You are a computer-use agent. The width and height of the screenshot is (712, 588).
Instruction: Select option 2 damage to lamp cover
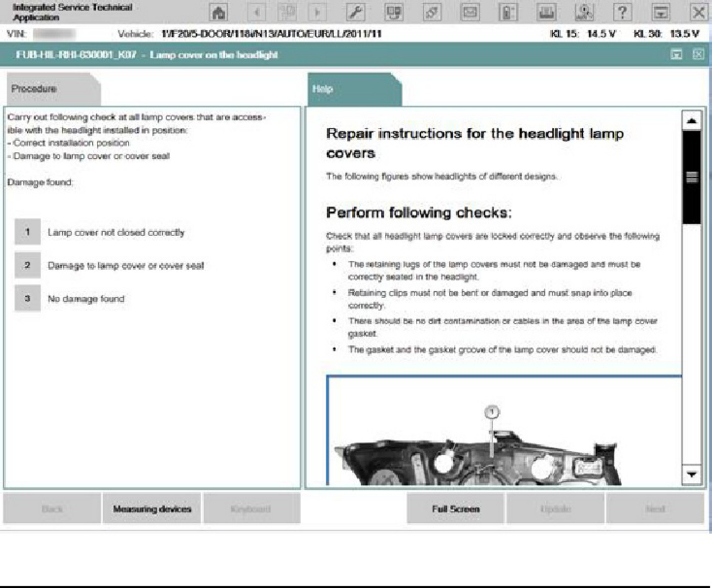pos(28,265)
